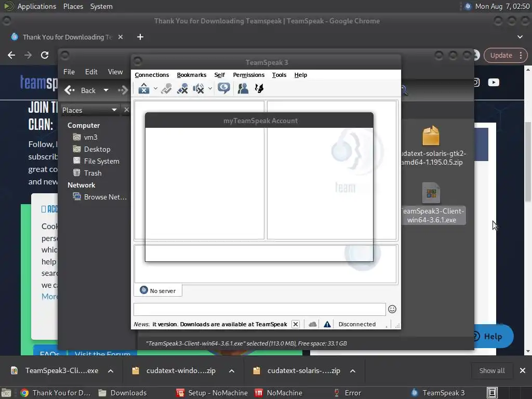Expand options for cudatext-windo zip download
Viewport: 532px width, 399px height.
(232, 371)
